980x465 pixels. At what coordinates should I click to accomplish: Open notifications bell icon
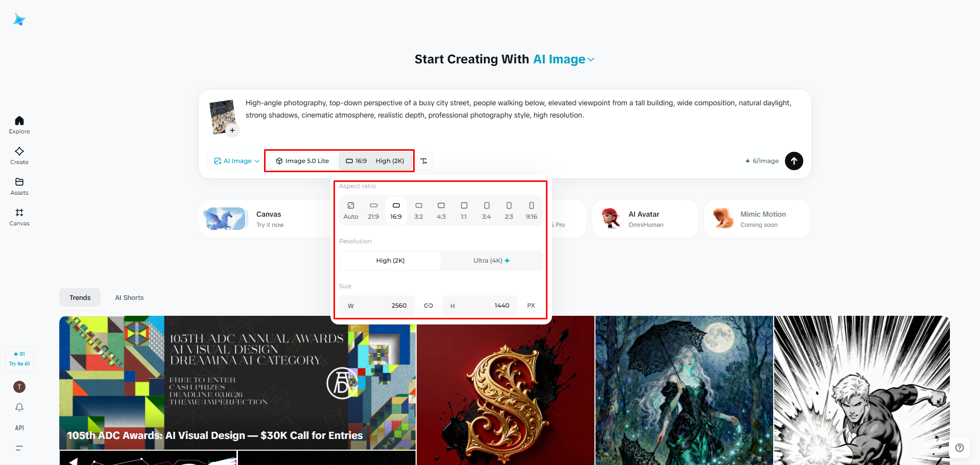pyautogui.click(x=19, y=407)
